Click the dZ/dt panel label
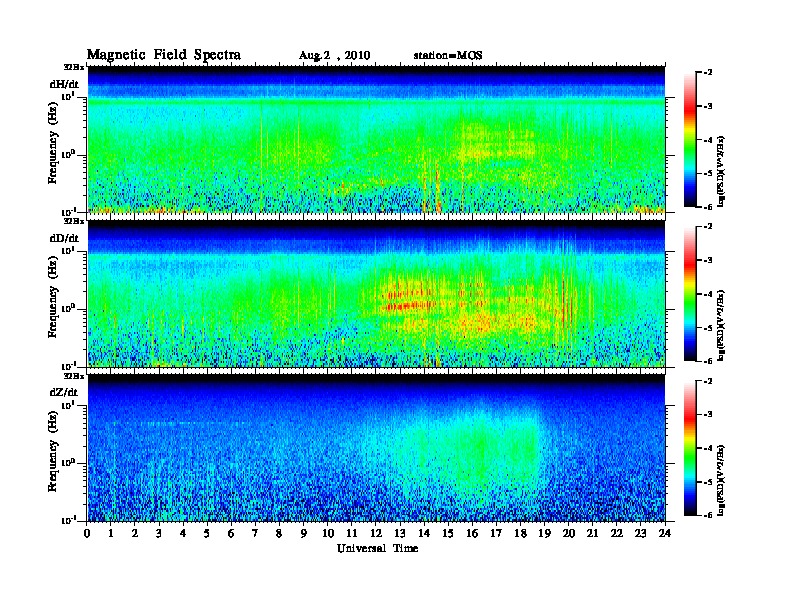 [64, 392]
